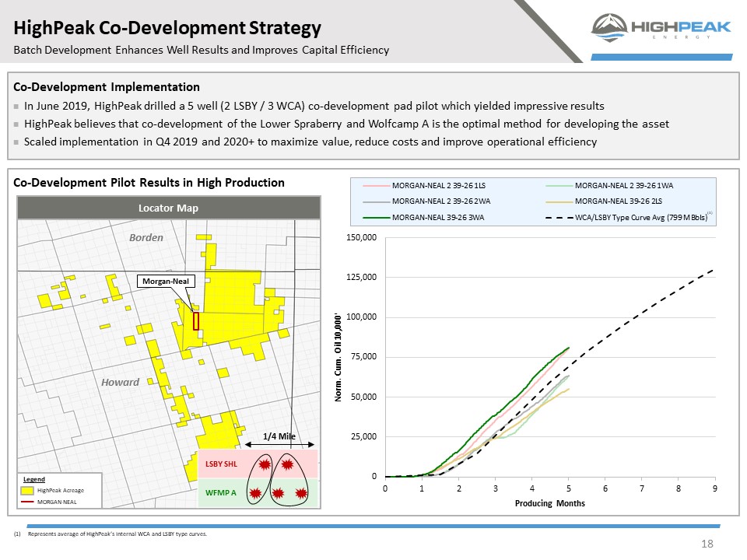Click the 'Morgan-Neal' callout label
747x560 pixels.
pyautogui.click(x=166, y=281)
